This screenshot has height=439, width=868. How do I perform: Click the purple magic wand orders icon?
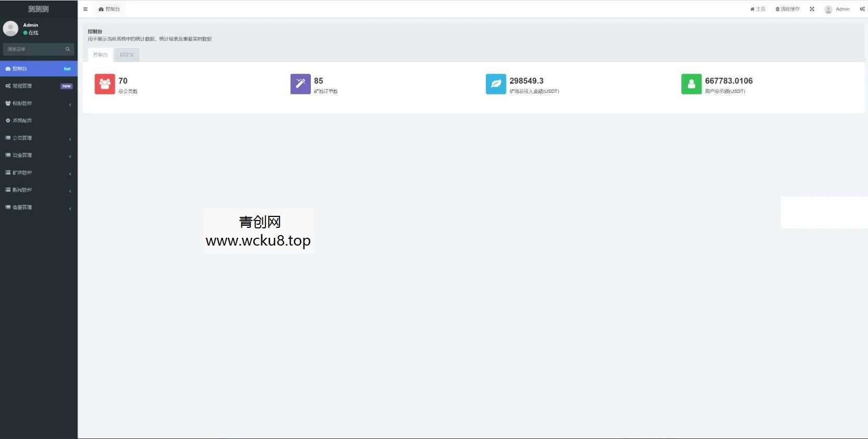click(300, 84)
